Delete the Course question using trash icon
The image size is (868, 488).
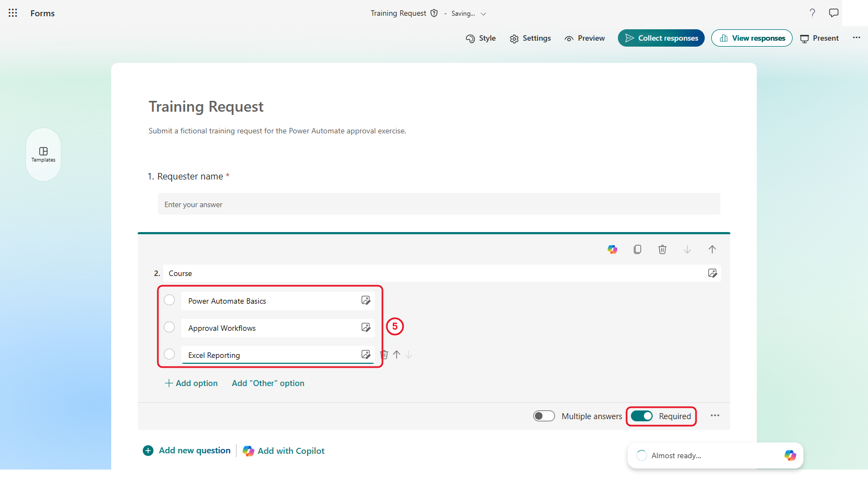point(662,249)
